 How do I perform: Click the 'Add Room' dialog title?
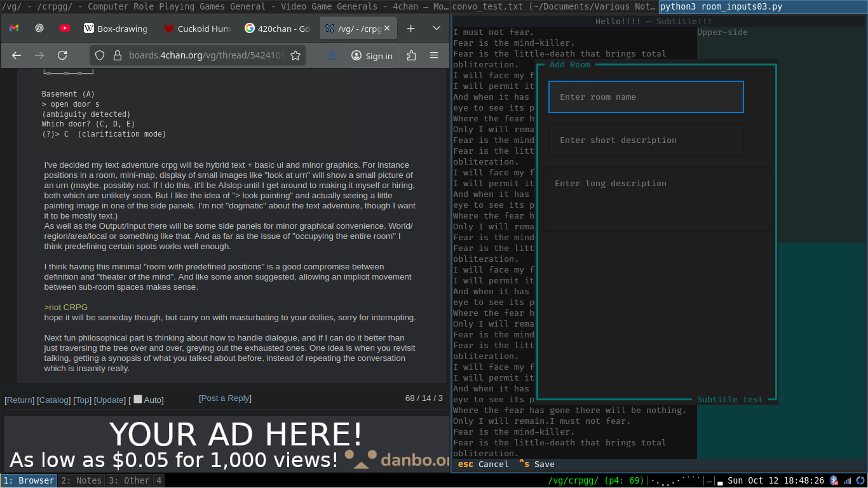tap(570, 64)
